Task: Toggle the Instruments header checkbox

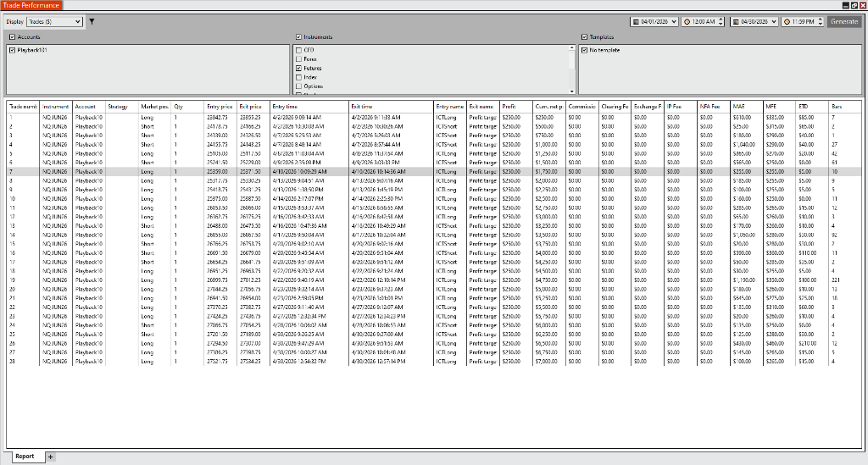Action: 298,37
